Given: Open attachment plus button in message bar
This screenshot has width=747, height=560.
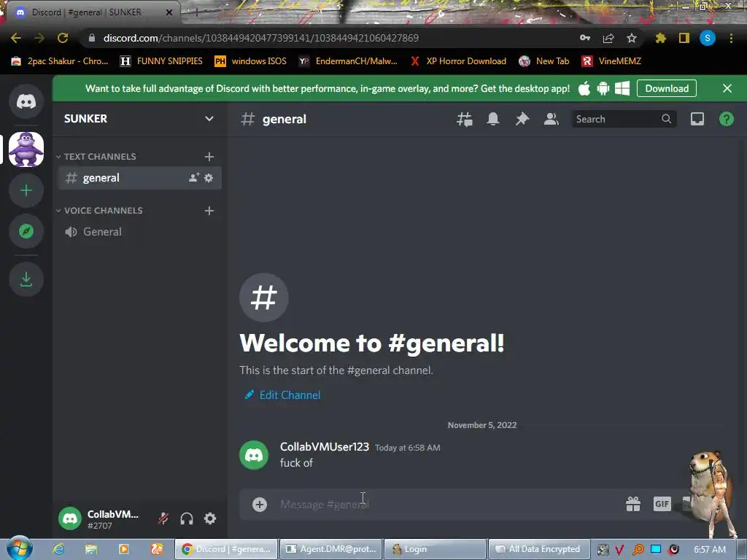Looking at the screenshot, I should (260, 505).
